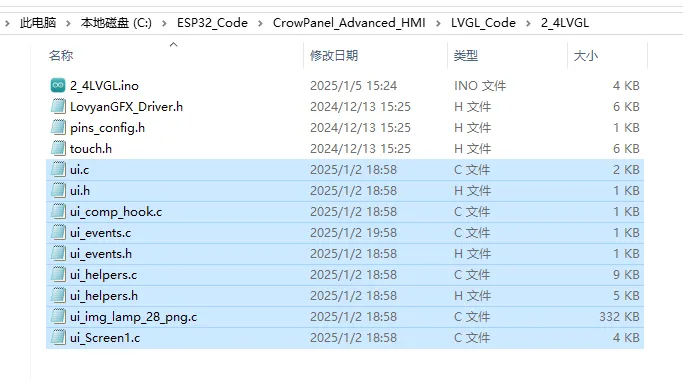Viewport: 683px width, 381px height.
Task: Select the file ui_events.h
Action: [x=101, y=253]
